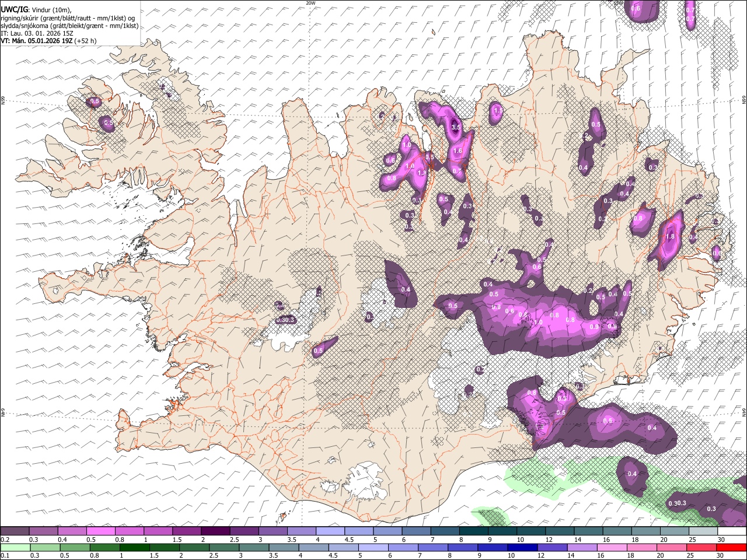Select the pale green 0.1 swatch in lower legend

pos(15,547)
